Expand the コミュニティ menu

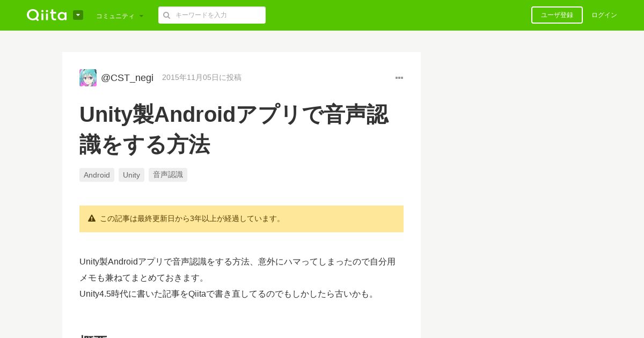(120, 16)
